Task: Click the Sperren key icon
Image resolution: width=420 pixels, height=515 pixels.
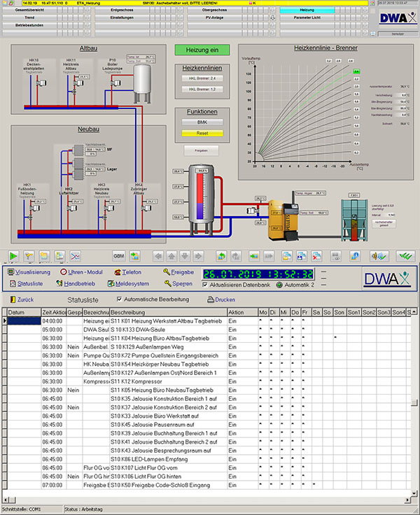Action: tap(167, 283)
